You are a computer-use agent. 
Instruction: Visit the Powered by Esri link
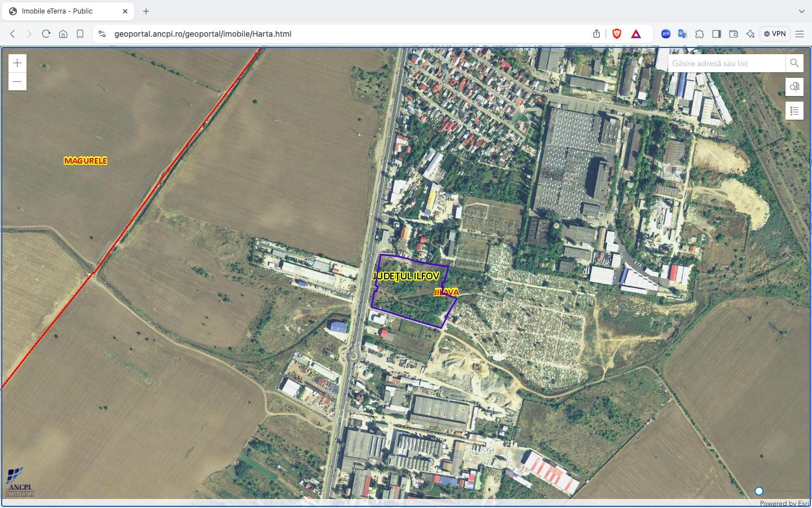coord(785,503)
